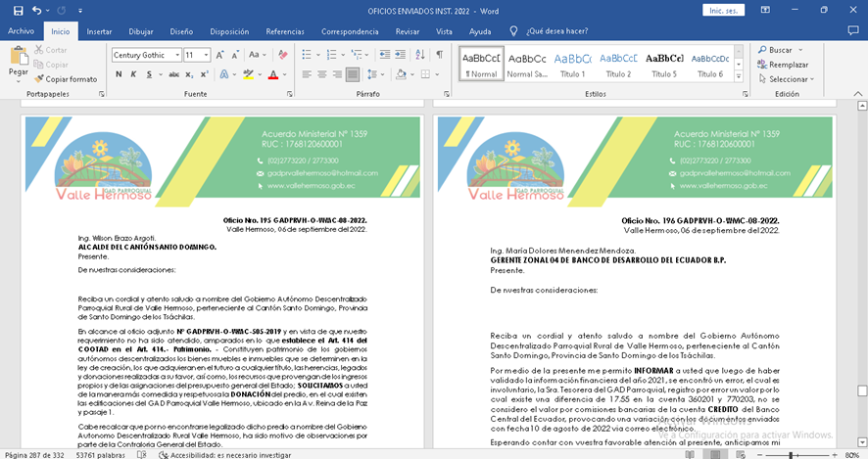Toggle justified text alignment

click(355, 74)
